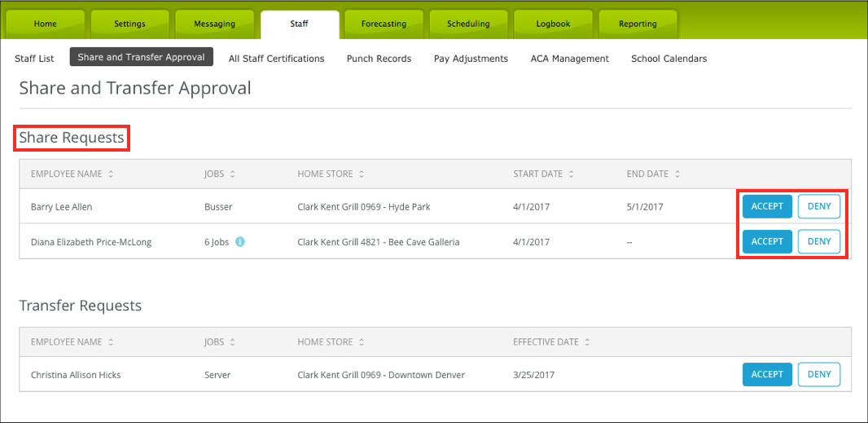Select Share and Transfer Approval submenu
This screenshot has width=868, height=423.
pos(141,57)
